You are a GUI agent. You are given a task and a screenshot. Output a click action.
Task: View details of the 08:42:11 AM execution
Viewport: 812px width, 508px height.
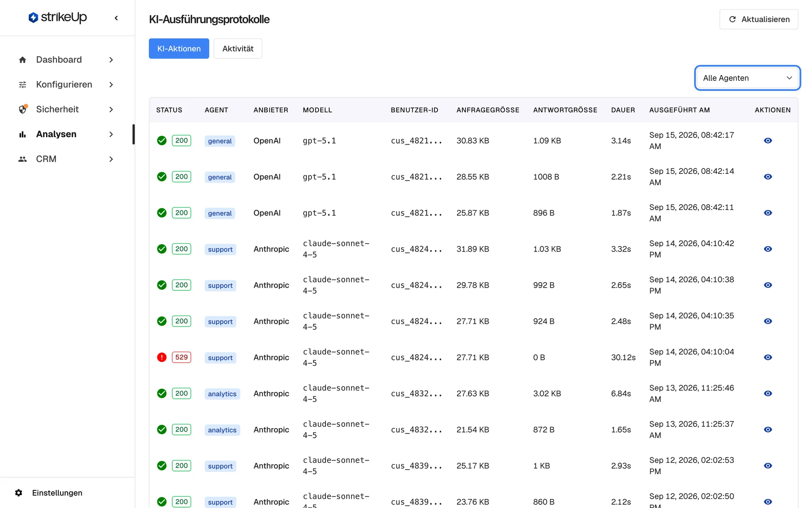coord(768,213)
